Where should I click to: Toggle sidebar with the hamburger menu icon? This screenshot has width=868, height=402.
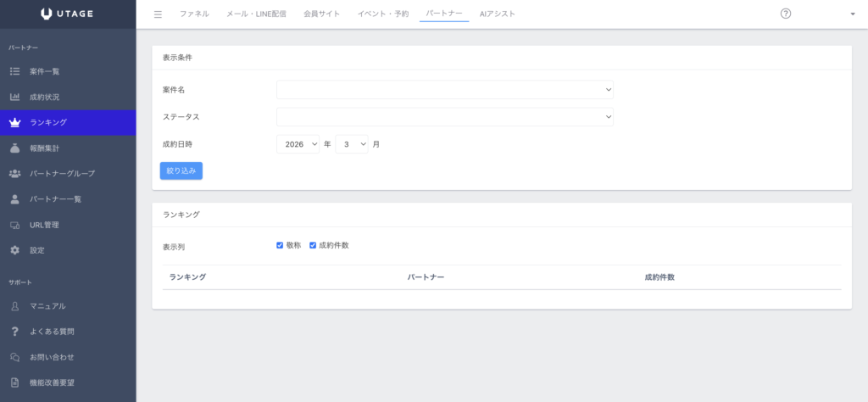(x=159, y=14)
